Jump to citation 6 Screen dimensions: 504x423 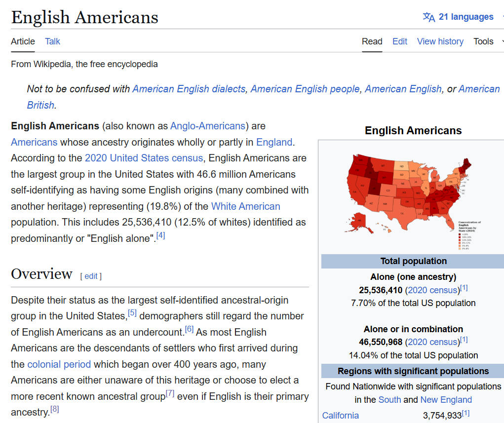(x=190, y=329)
